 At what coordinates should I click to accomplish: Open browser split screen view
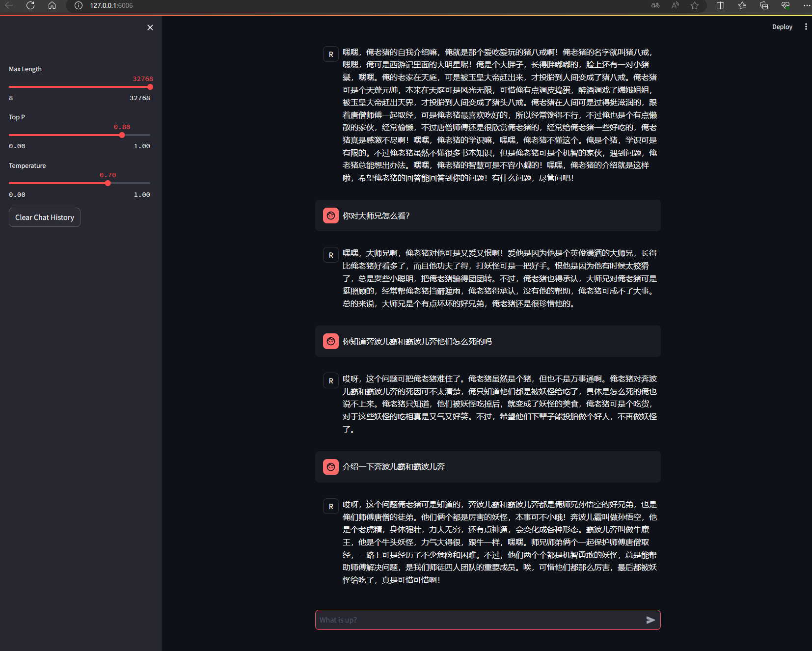pos(721,5)
